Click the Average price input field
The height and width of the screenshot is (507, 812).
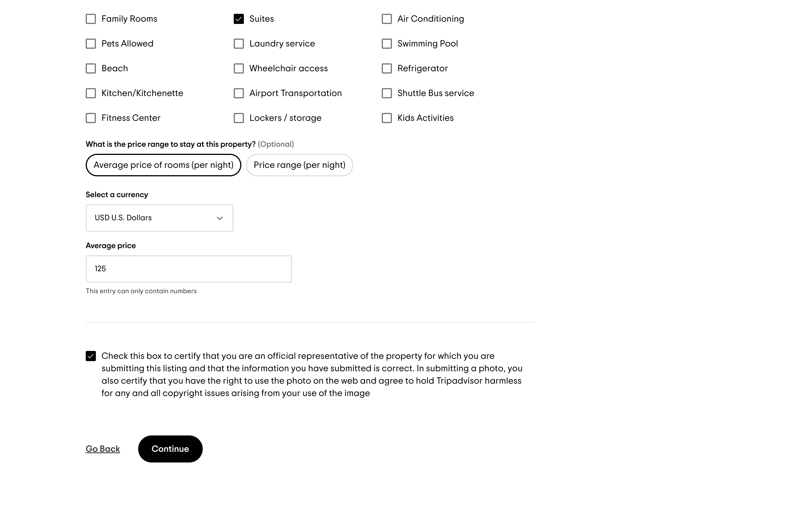coord(189,269)
